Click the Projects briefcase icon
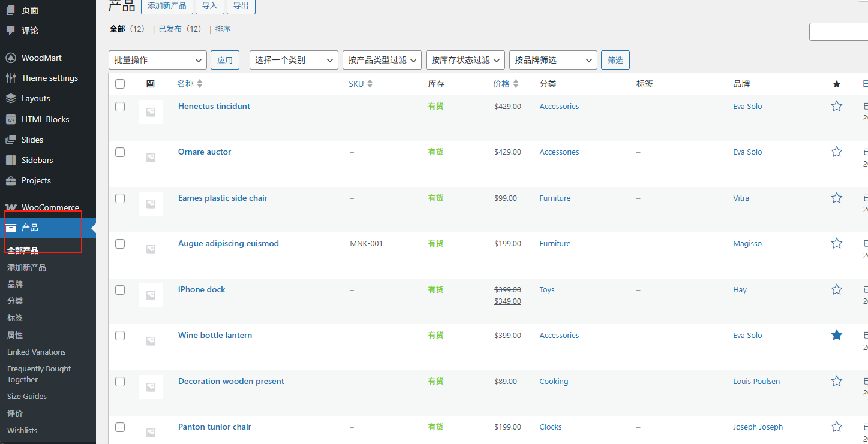 pyautogui.click(x=11, y=180)
